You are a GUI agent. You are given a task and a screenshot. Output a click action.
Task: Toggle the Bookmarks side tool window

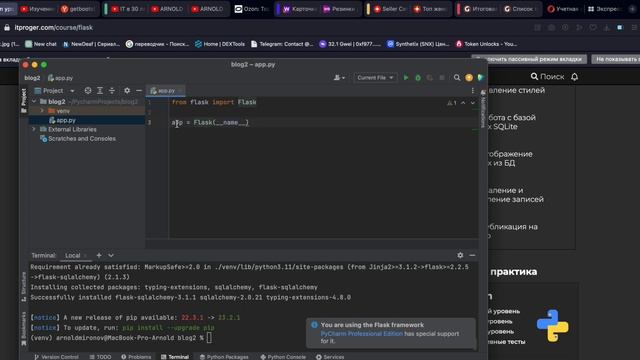[x=24, y=329]
